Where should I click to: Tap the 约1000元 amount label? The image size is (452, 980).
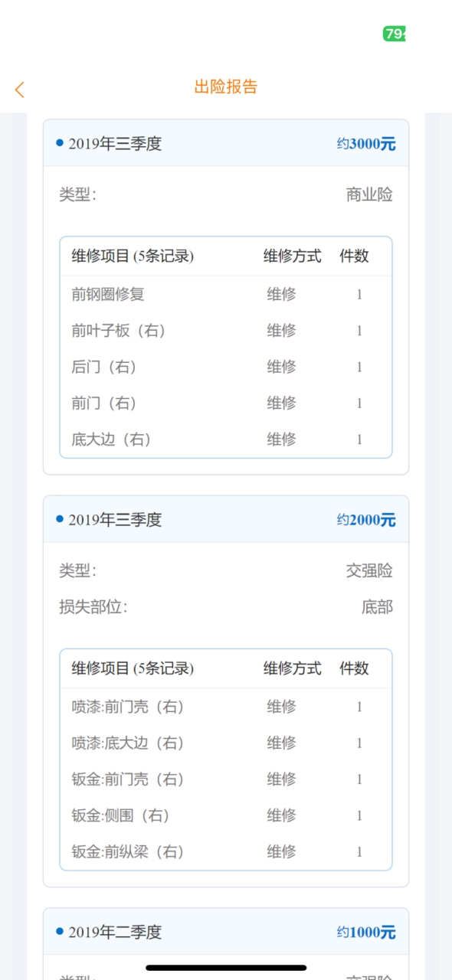coord(366,933)
